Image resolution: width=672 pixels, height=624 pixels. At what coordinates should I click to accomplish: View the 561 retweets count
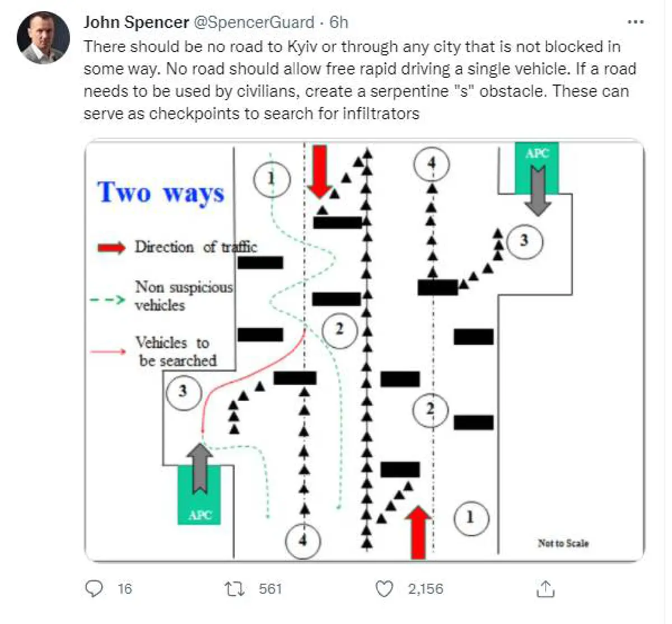point(270,589)
